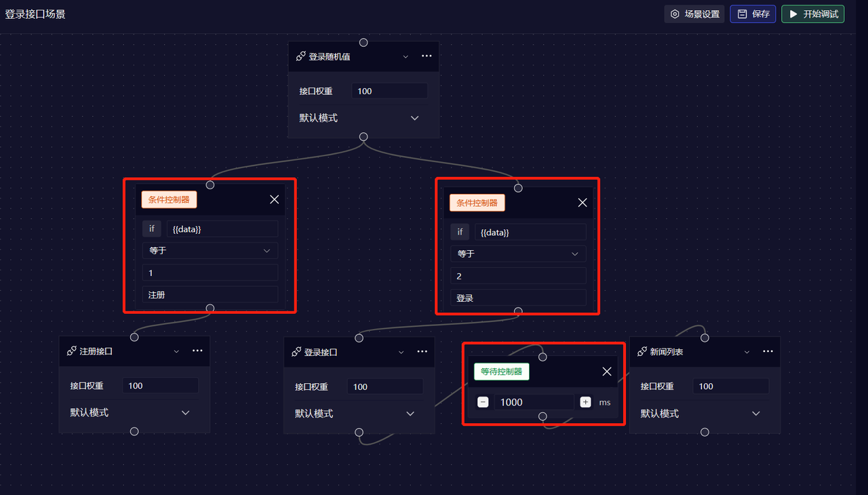Open 默认模式 dropdown in 新闻列表 node
Image resolution: width=868 pixels, height=495 pixels.
[701, 414]
